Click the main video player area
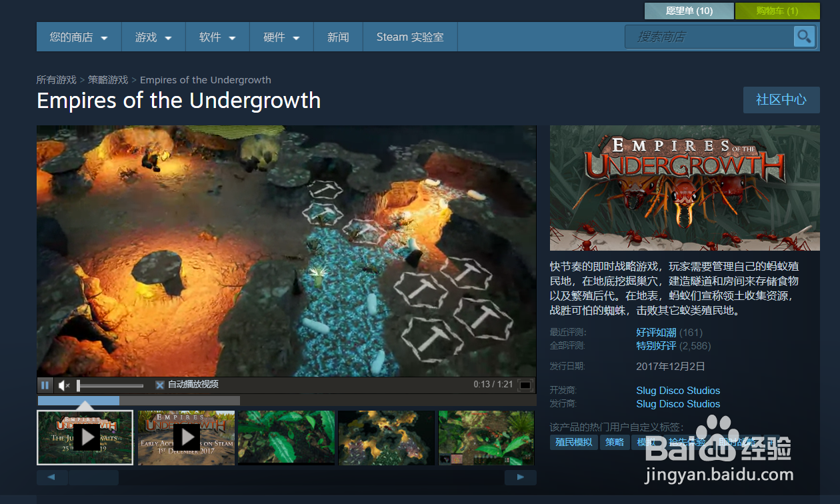 [x=287, y=251]
